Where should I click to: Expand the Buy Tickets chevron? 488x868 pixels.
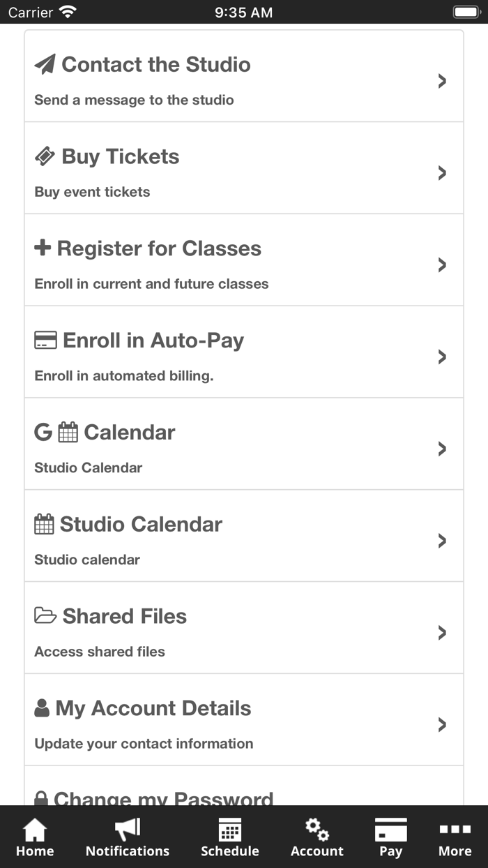(x=442, y=173)
